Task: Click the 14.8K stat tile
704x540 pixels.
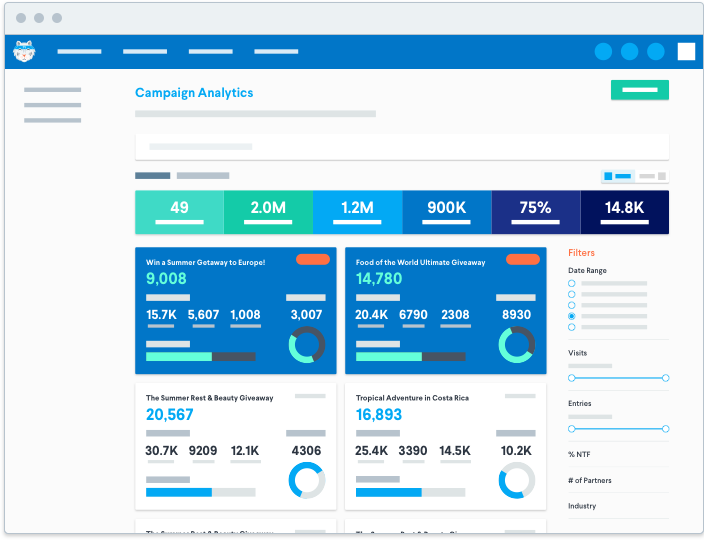Action: click(624, 212)
